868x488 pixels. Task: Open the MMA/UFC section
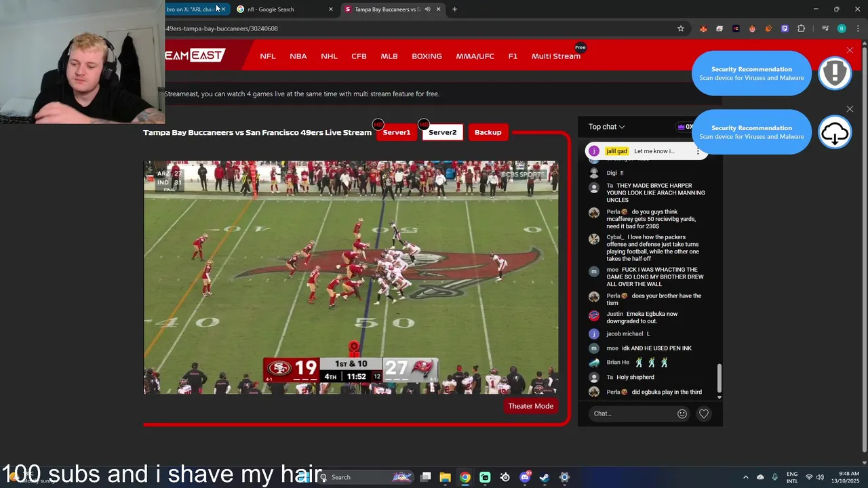coord(475,56)
